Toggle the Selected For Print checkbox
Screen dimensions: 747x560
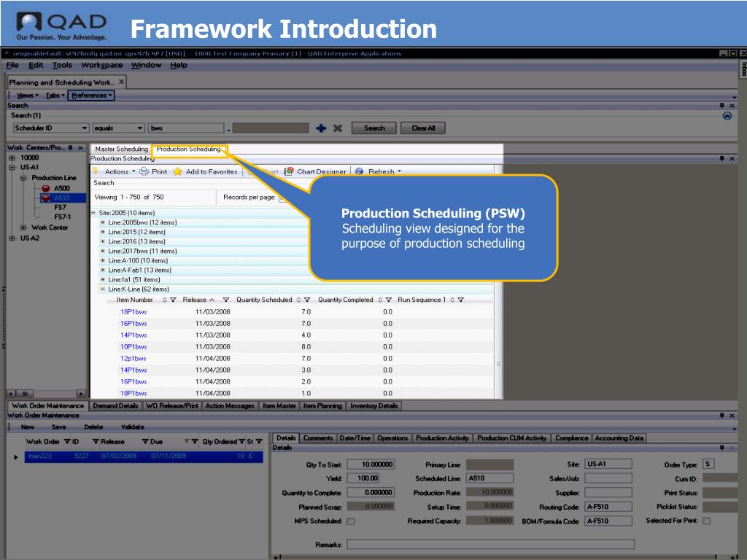[706, 521]
